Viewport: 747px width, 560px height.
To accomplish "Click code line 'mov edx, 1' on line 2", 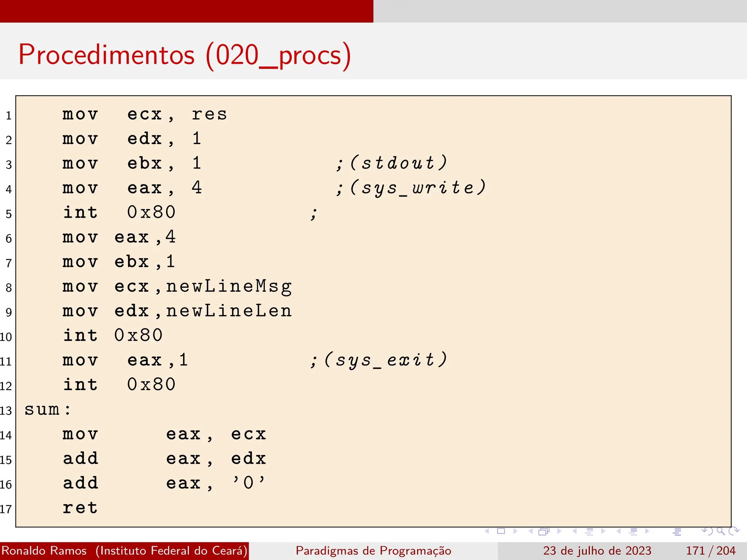I will [x=132, y=139].
